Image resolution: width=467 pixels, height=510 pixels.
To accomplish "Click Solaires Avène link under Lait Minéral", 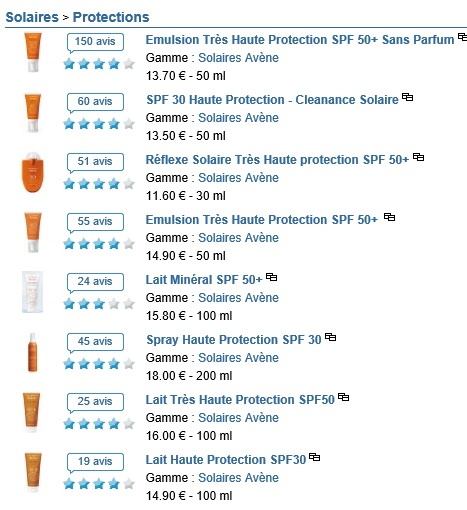I will (238, 298).
